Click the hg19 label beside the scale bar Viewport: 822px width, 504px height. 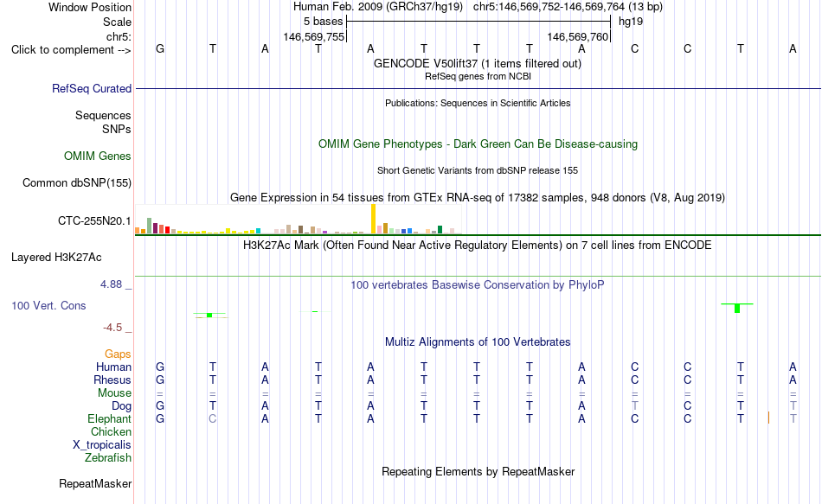point(631,22)
